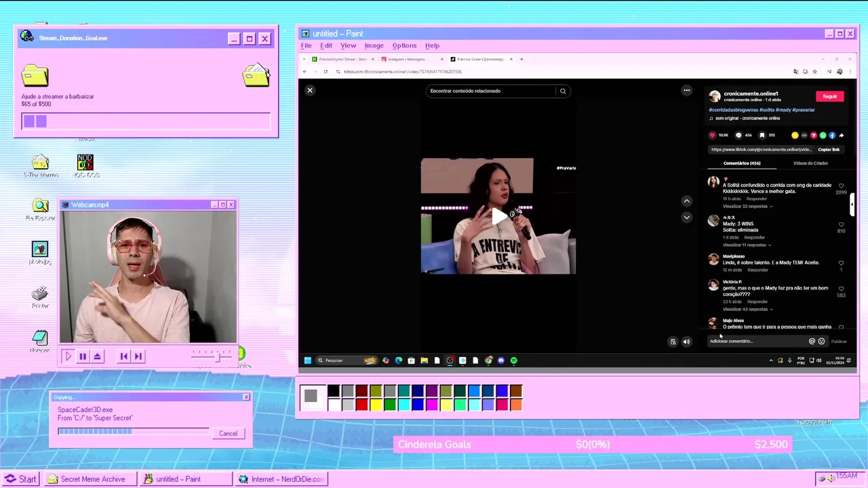The image size is (868, 488).
Task: Open the Start menu on retro taskbar
Action: click(x=20, y=479)
